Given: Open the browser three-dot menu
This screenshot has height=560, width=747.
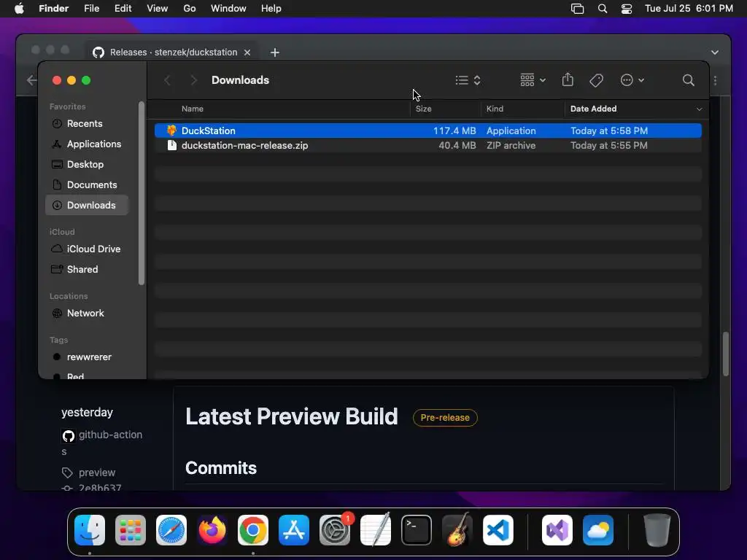Looking at the screenshot, I should pos(715,80).
